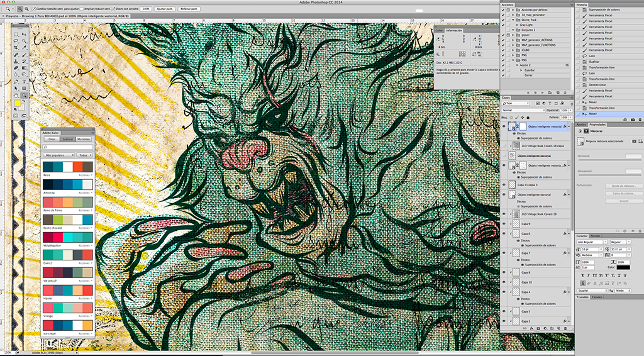Click the yellow foreground color swatch
The width and height of the screenshot is (644, 356).
(x=18, y=104)
